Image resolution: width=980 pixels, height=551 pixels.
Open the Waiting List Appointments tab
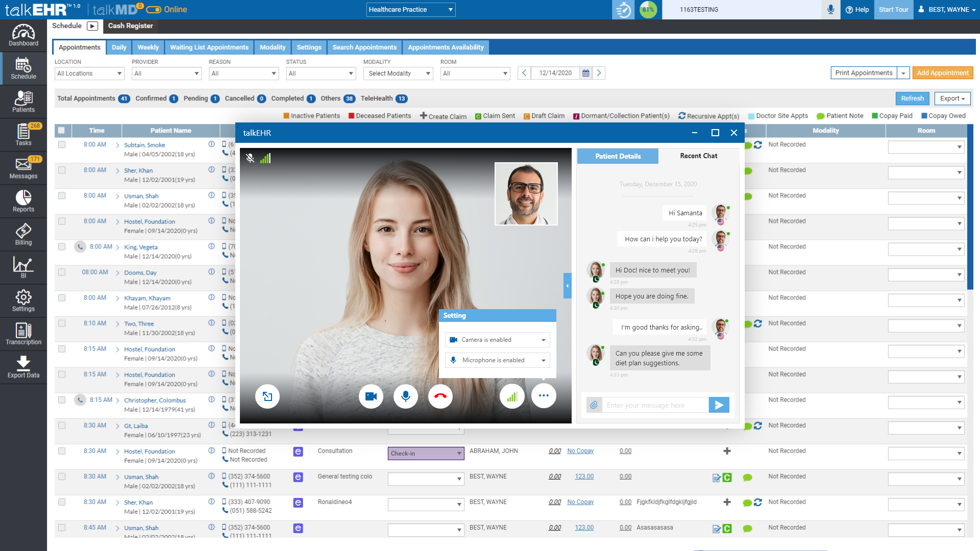[x=209, y=47]
